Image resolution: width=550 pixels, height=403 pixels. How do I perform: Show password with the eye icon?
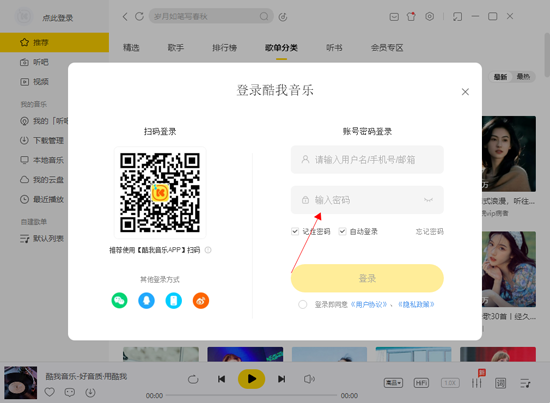pos(428,200)
